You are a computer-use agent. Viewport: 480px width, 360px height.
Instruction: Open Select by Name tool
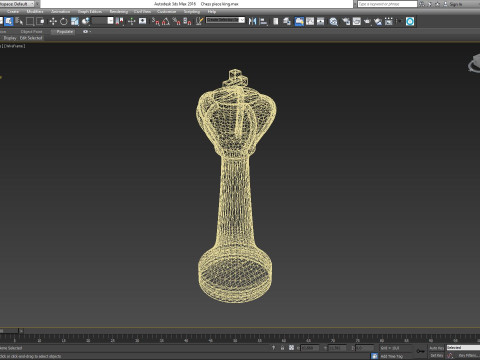click(x=19, y=21)
